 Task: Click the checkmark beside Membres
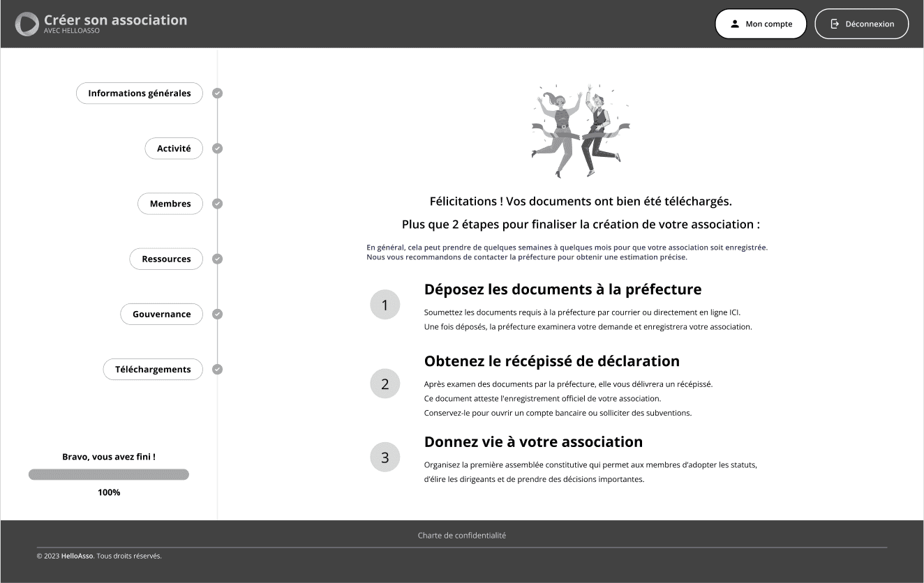coord(217,204)
